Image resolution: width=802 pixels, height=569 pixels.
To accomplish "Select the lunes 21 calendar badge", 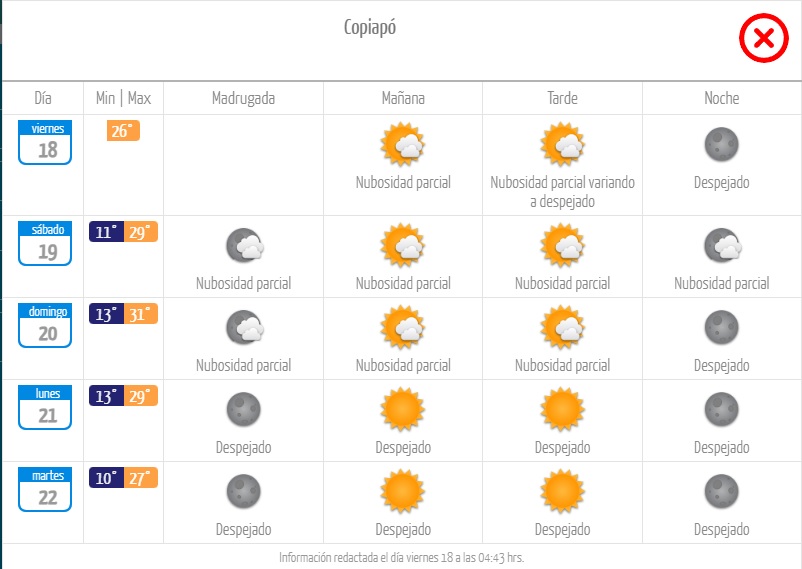I will coord(45,407).
